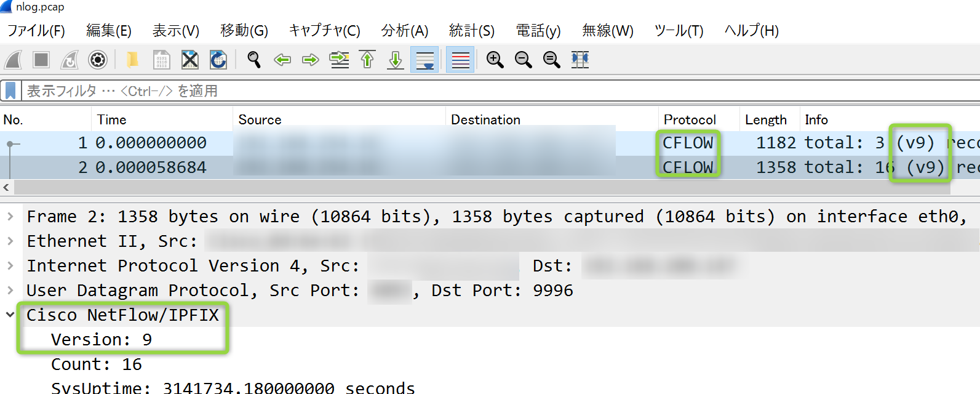Open the 統計(S) menu

471,31
